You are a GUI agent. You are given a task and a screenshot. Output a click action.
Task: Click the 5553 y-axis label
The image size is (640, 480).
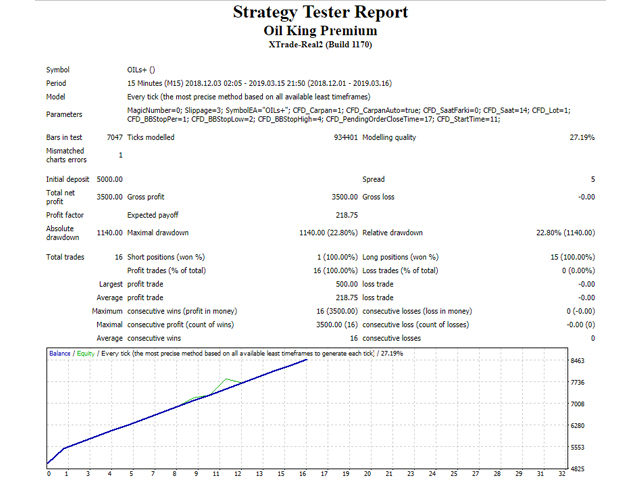[578, 448]
